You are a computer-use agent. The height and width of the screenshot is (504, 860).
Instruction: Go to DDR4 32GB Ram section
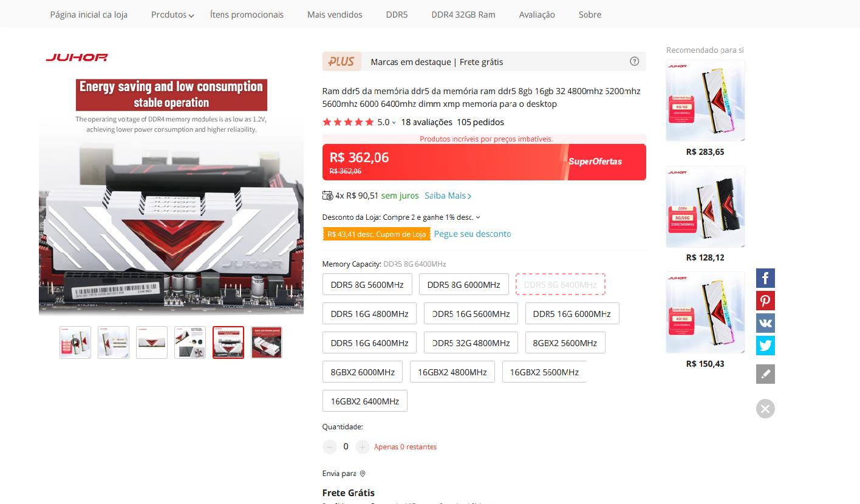(463, 15)
